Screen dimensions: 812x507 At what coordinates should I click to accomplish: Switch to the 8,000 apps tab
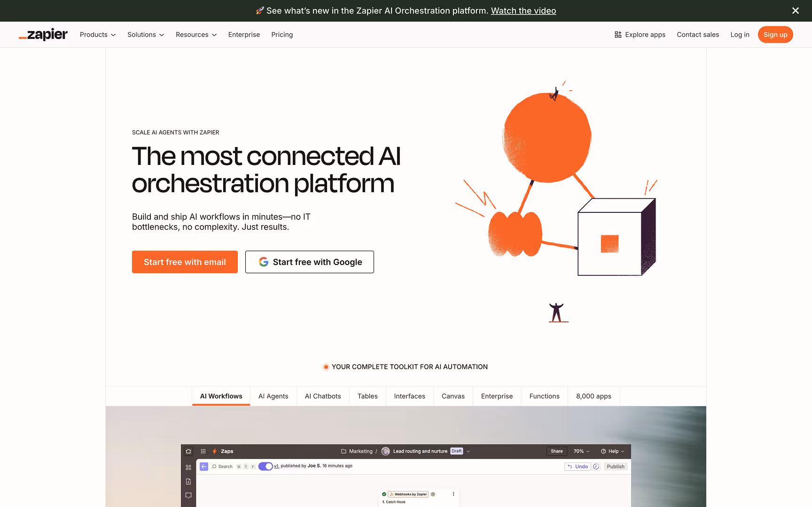click(x=593, y=396)
